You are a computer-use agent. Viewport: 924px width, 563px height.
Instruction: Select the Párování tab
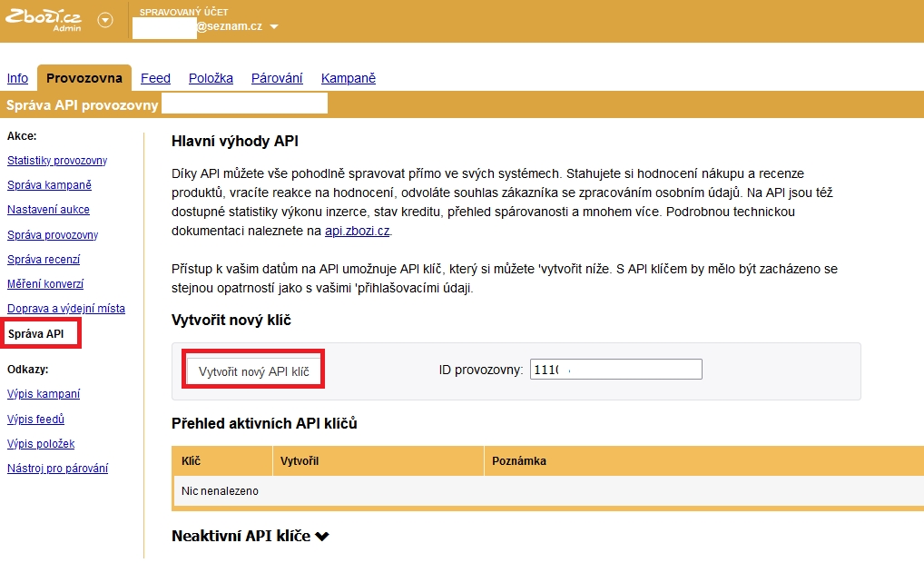(x=277, y=78)
